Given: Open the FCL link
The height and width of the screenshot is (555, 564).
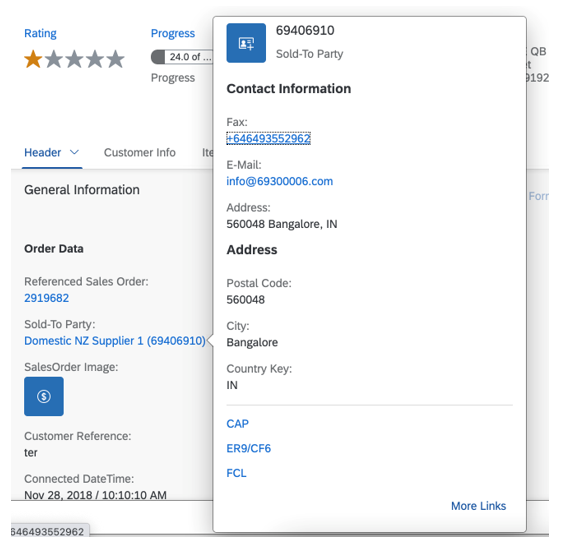Looking at the screenshot, I should click(x=236, y=473).
